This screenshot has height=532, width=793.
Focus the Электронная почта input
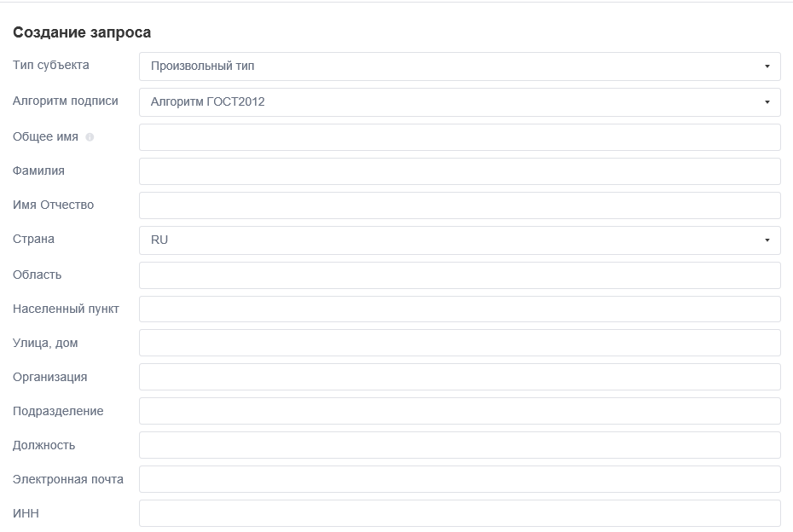coord(460,479)
